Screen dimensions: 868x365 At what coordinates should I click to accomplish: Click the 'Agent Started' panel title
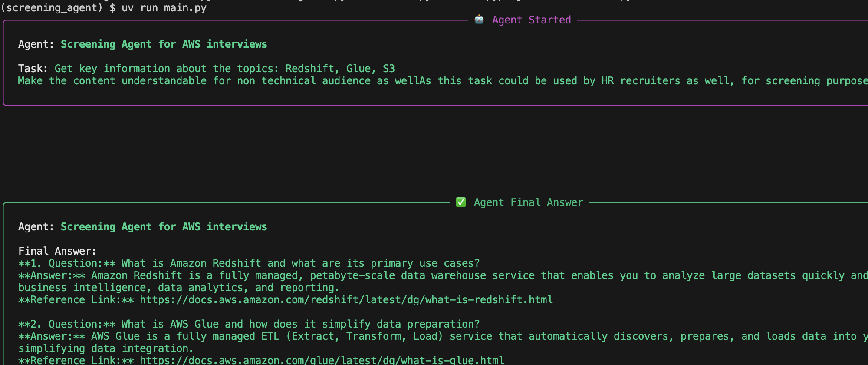tap(532, 20)
